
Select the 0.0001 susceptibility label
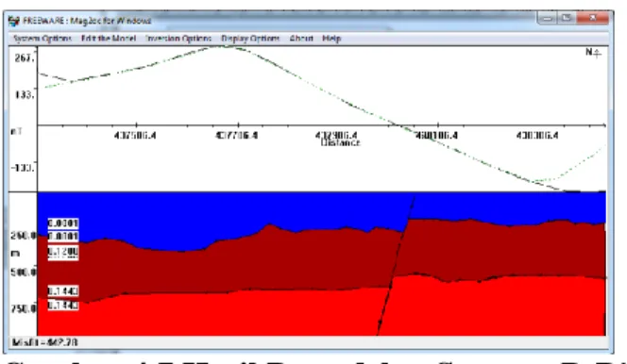63,223
